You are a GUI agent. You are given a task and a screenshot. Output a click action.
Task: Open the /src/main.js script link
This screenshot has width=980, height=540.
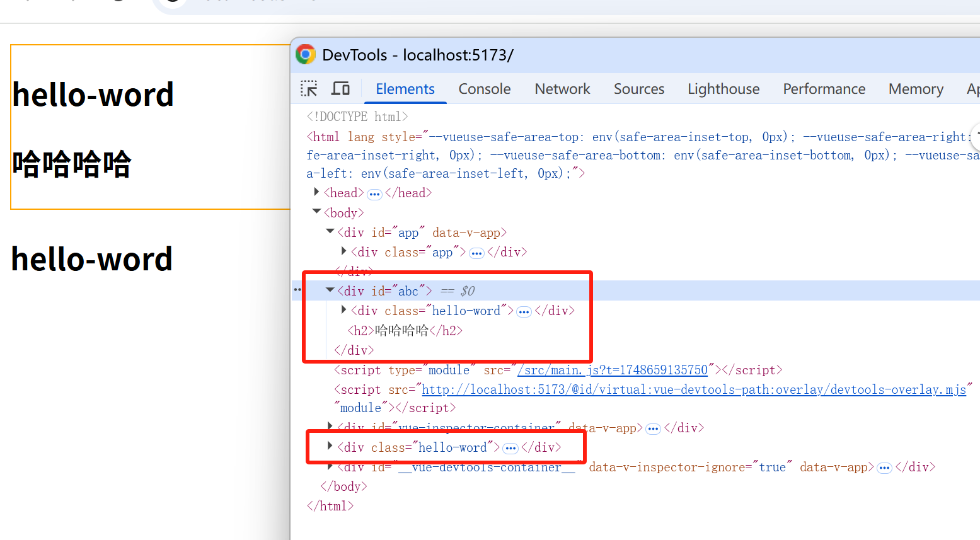[x=613, y=370]
